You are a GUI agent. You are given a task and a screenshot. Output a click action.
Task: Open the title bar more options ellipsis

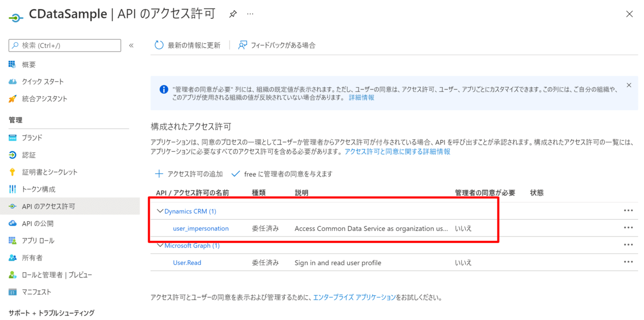[250, 14]
